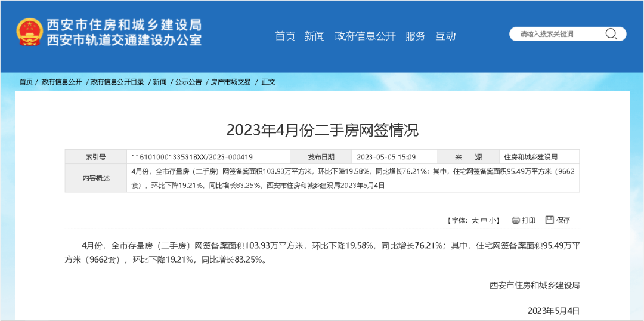Viewport: 644px width, 321px height.
Task: Go to 首页 in the breadcrumb
Action: 26,82
